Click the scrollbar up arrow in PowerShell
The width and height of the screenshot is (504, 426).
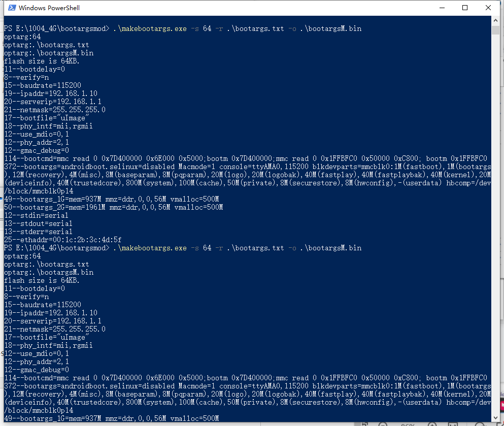point(495,20)
